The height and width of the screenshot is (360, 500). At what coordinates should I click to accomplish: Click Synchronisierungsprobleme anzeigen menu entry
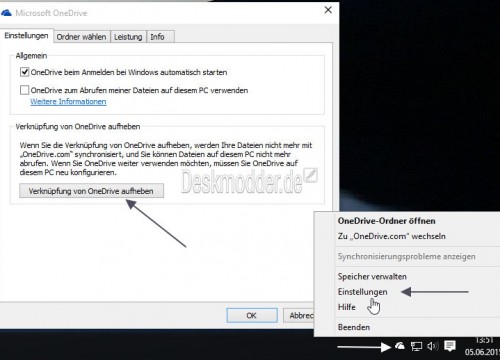406,256
